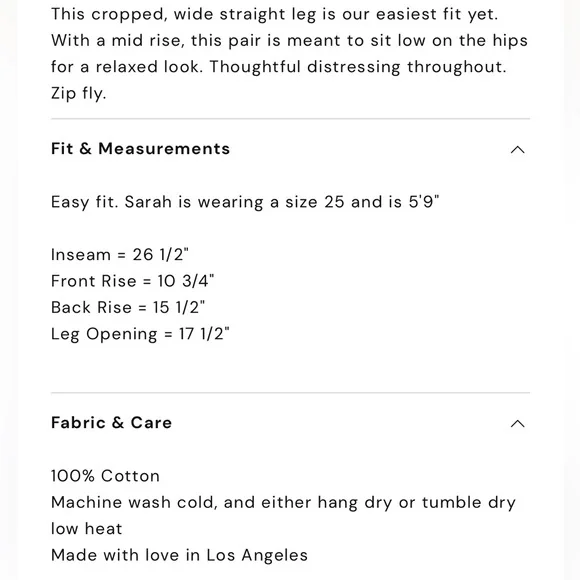Image resolution: width=580 pixels, height=580 pixels.
Task: Click the Back Rise = 15 1/2" measurement
Action: [128, 307]
